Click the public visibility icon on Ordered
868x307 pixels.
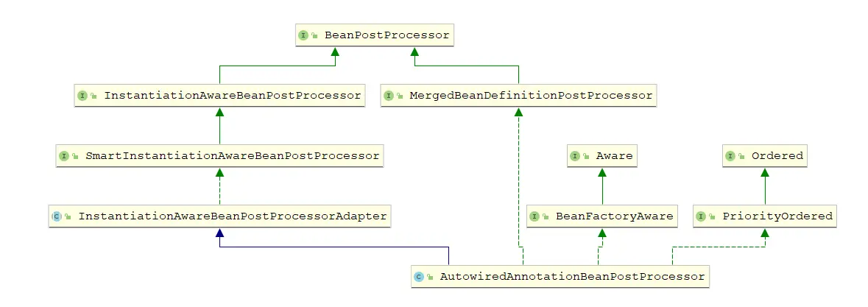click(x=741, y=157)
